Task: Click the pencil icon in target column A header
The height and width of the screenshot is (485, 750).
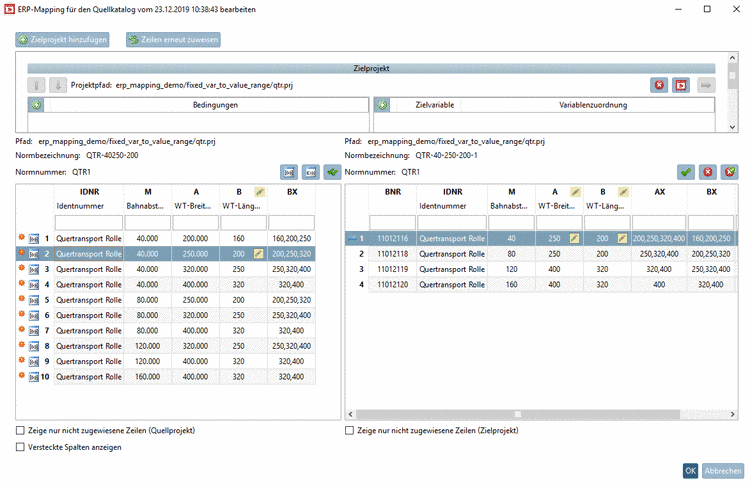Action: click(575, 190)
